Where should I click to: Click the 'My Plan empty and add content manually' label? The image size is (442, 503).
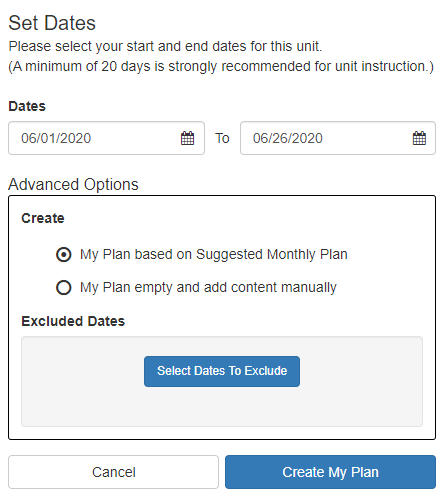(x=208, y=288)
